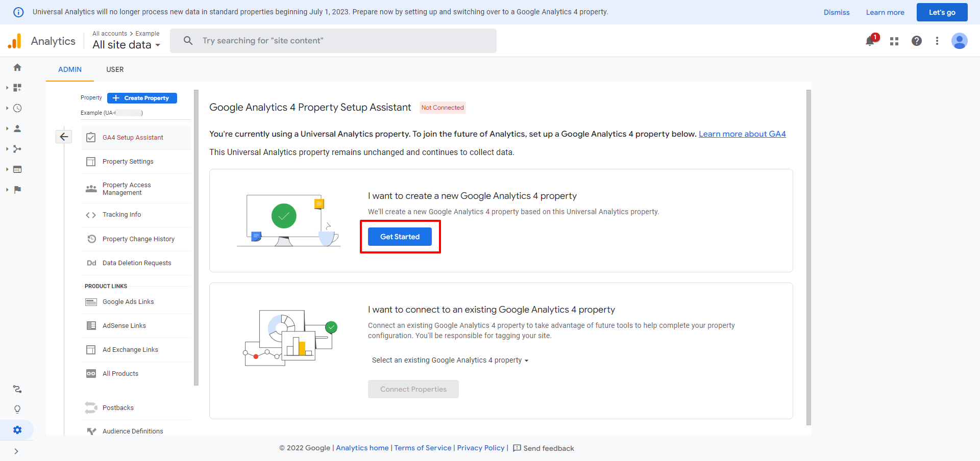Open the Admin gear icon in sidebar
Screen dimensions: 980x461
coord(17,430)
